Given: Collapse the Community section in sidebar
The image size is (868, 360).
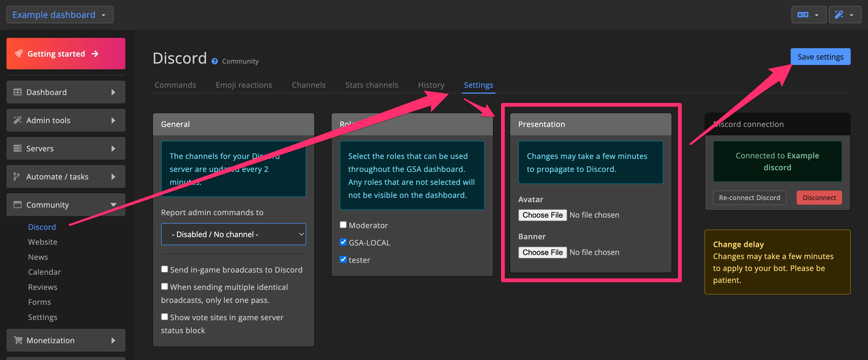Looking at the screenshot, I should (x=113, y=204).
